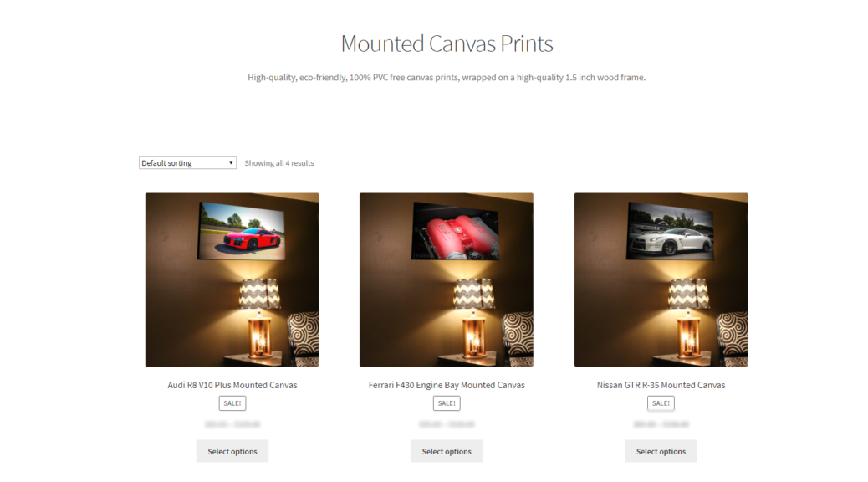Viewport: 868px width, 482px height.
Task: Click the Default sorting dropdown arrow
Action: 231,163
